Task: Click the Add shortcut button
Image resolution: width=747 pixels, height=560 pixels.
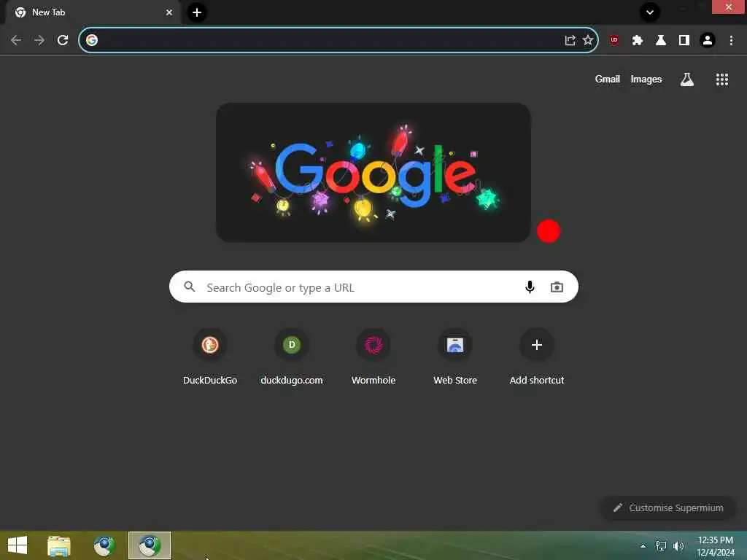Action: tap(537, 356)
